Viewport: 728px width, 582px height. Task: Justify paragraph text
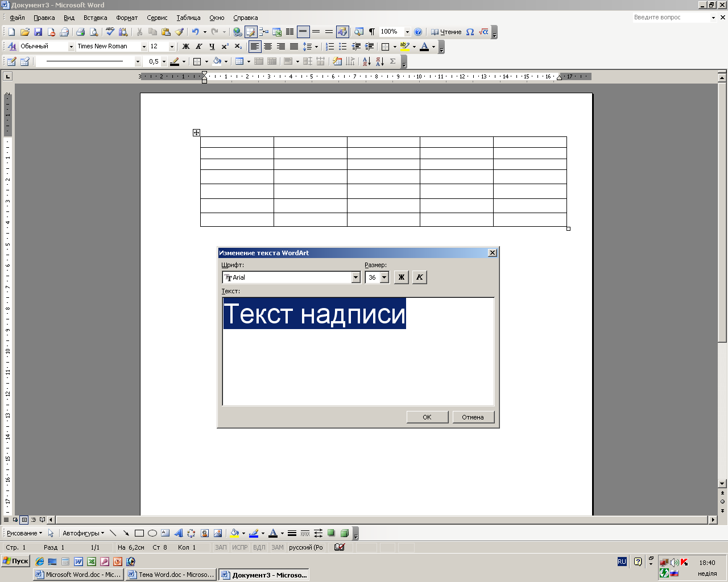pos(294,47)
